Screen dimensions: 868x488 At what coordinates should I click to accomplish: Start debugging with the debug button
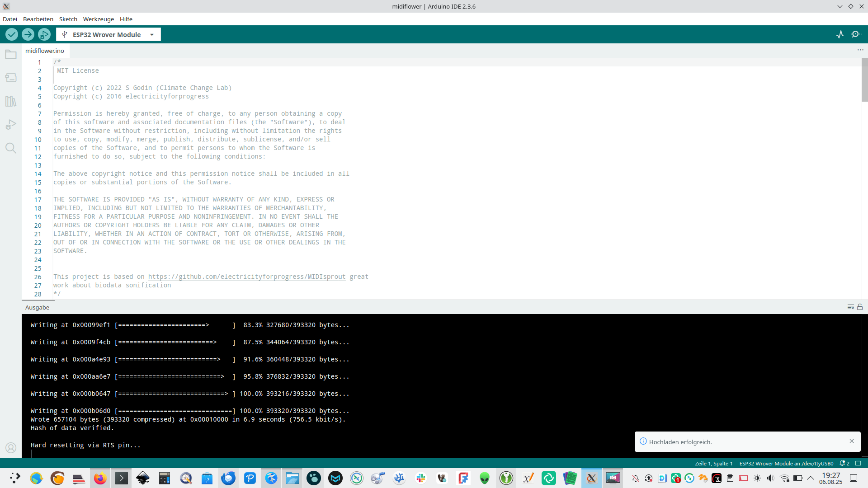[x=44, y=34]
